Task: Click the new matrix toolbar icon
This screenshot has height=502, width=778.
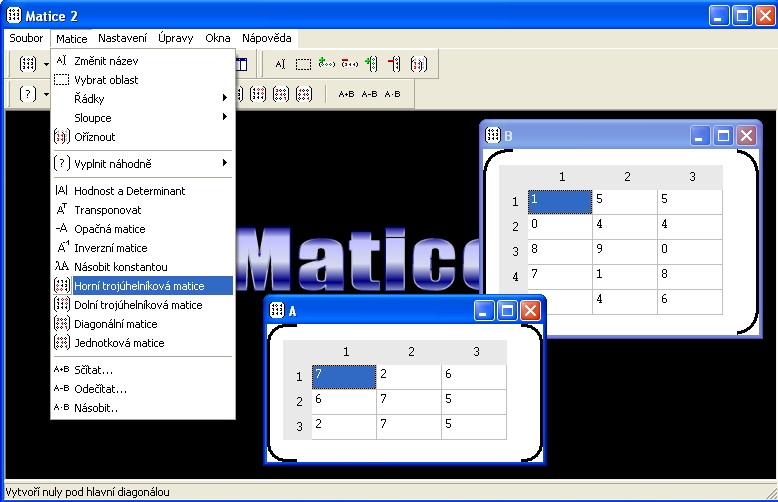Action: [28, 63]
